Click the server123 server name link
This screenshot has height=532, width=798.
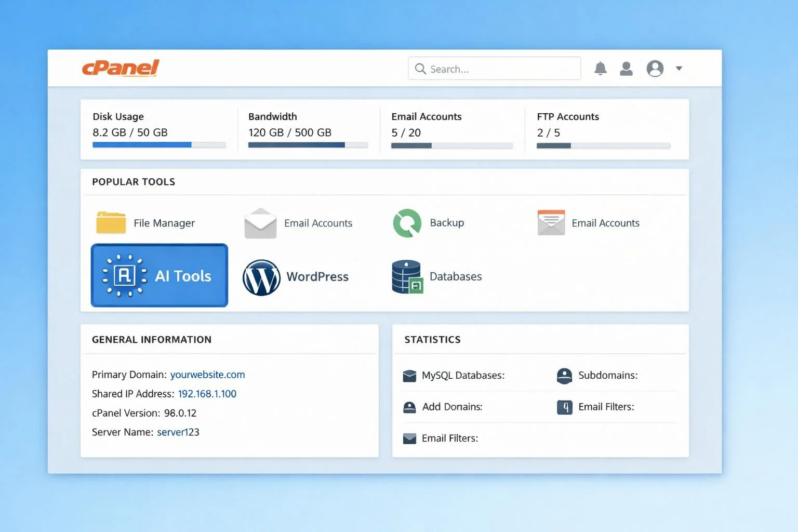[x=178, y=432]
